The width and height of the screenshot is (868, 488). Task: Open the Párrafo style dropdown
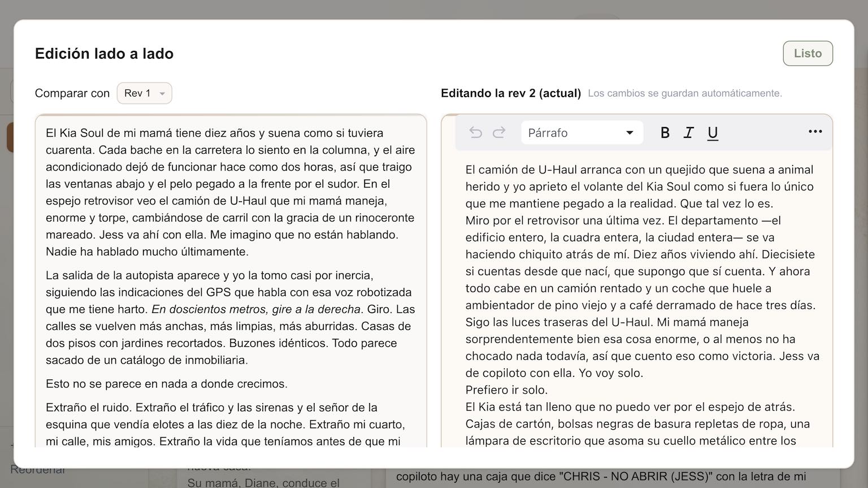click(x=582, y=133)
